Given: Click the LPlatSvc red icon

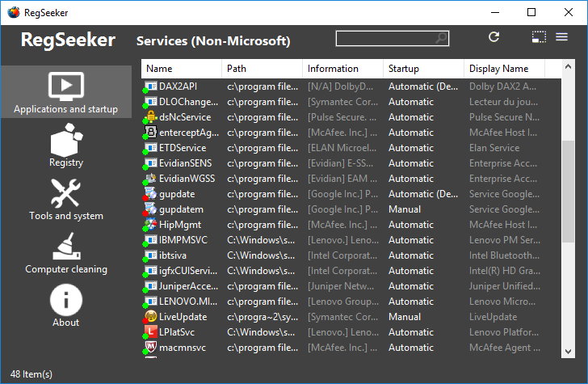Looking at the screenshot, I should tap(150, 332).
